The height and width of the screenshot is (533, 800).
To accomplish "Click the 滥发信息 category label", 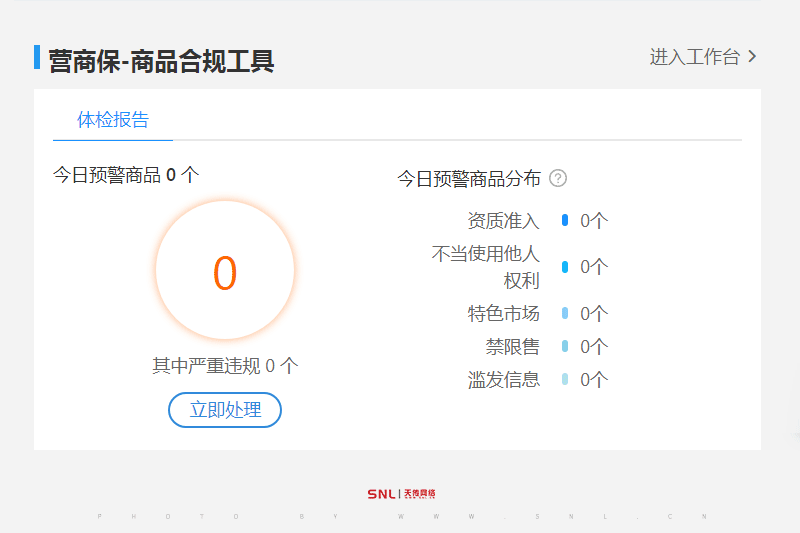I will coord(503,379).
